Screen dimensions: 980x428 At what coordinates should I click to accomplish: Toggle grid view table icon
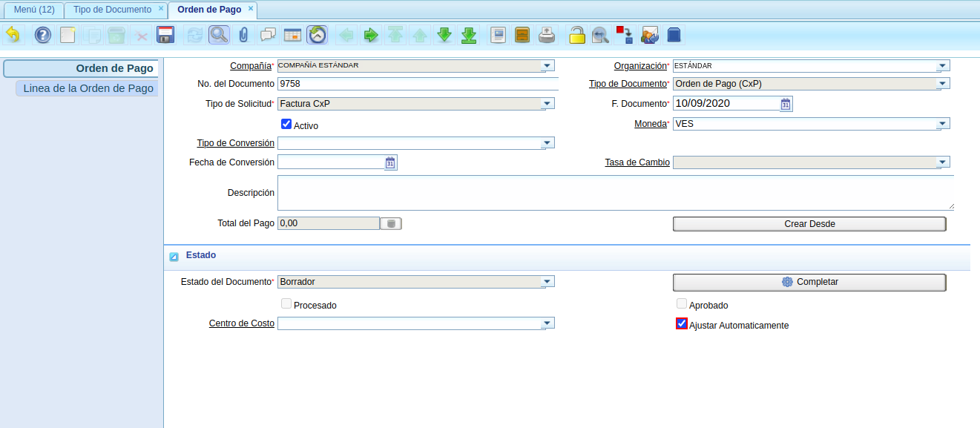click(292, 35)
